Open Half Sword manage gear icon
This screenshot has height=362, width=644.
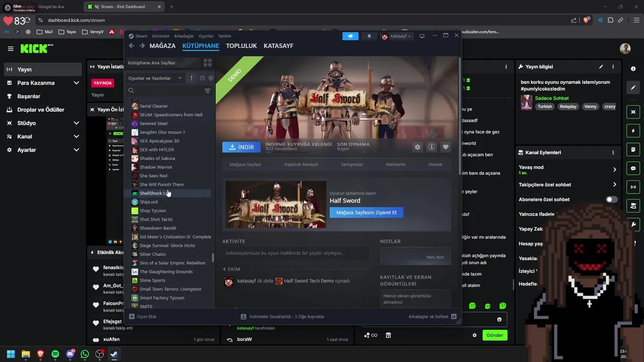click(x=417, y=147)
